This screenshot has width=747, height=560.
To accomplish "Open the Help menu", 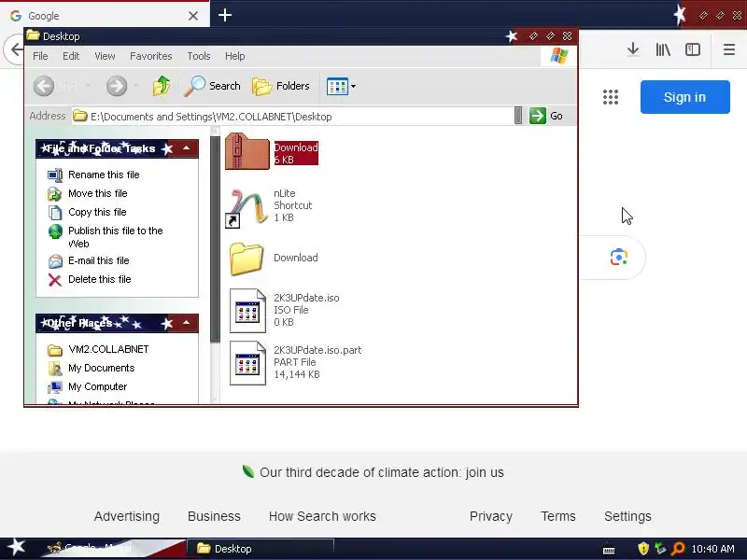I will (x=235, y=56).
